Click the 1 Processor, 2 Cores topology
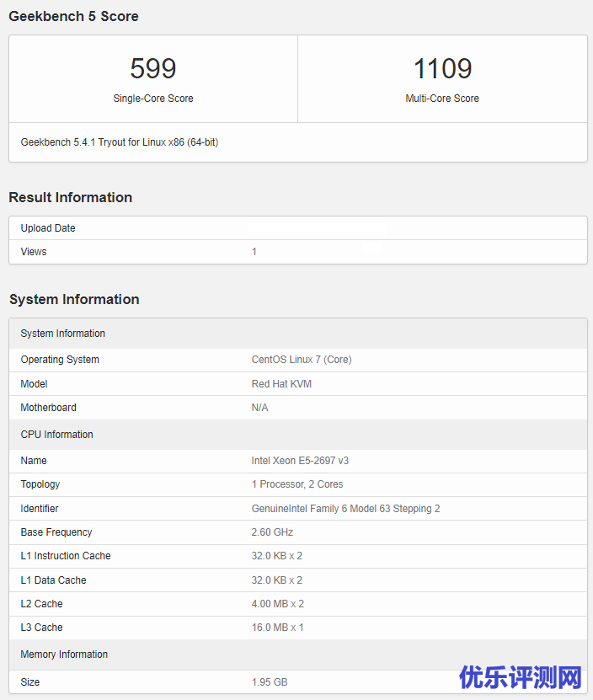 pyautogui.click(x=297, y=484)
